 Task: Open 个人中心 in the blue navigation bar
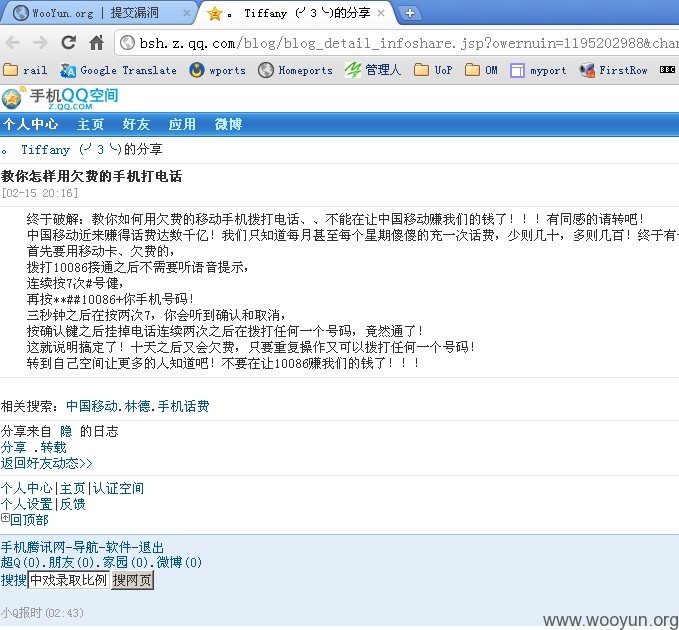click(30, 125)
